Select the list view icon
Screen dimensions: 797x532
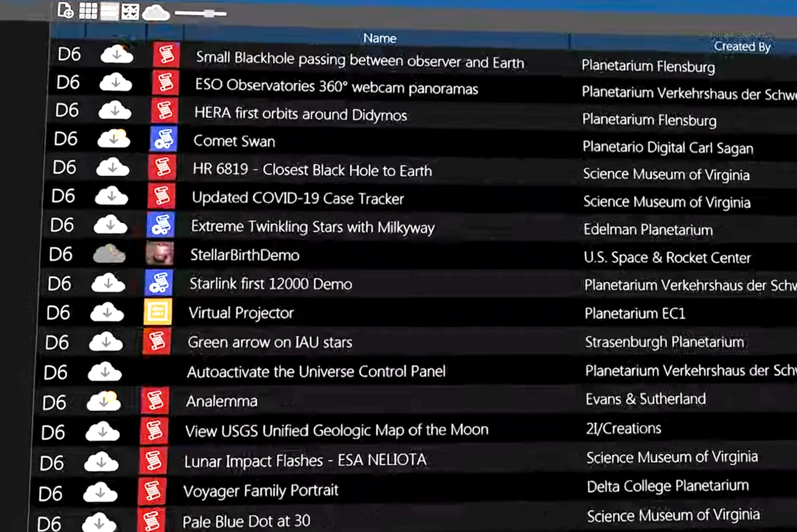tap(109, 11)
